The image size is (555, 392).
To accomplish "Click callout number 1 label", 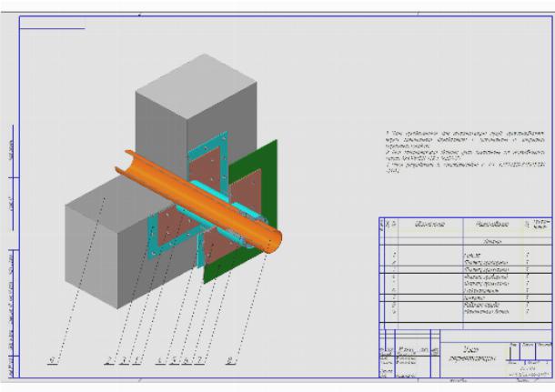I will [136, 361].
